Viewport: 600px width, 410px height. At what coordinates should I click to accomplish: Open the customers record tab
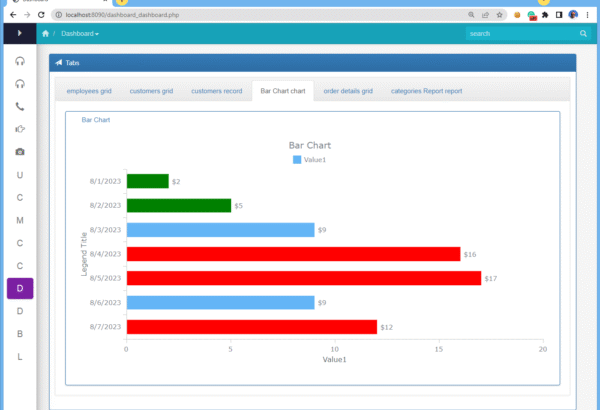(216, 91)
